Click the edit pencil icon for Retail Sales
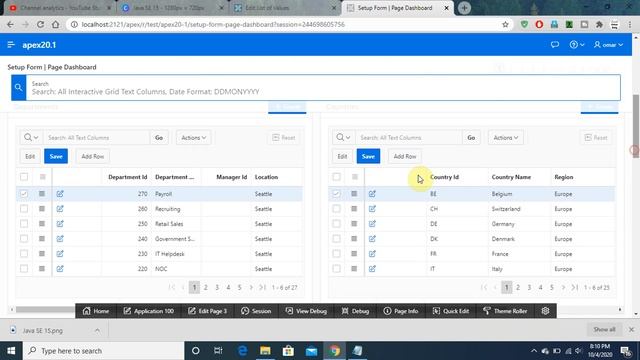The image size is (640, 360). click(60, 224)
